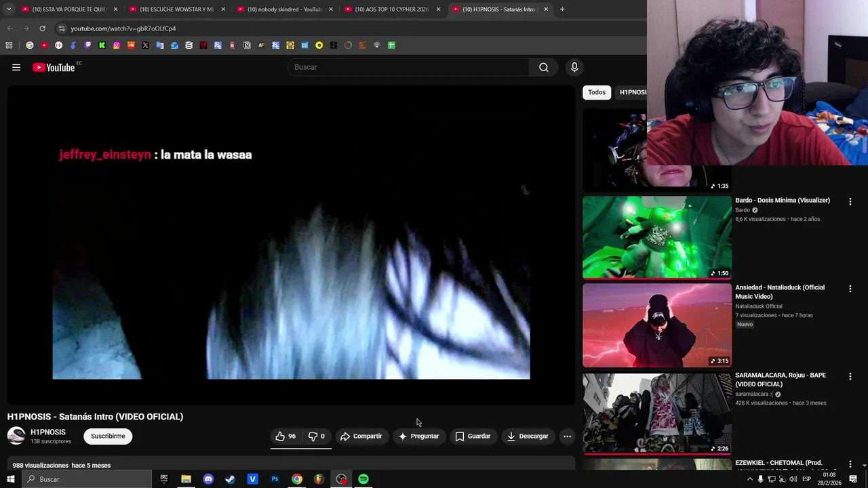Open the volume control in system tray
Viewport: 868px width, 488px height.
793,479
